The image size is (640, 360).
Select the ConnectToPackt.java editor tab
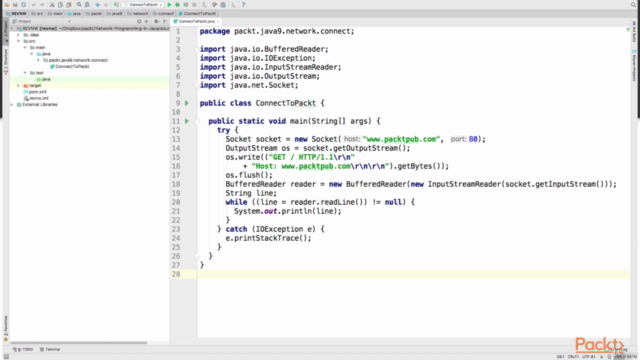tap(196, 21)
